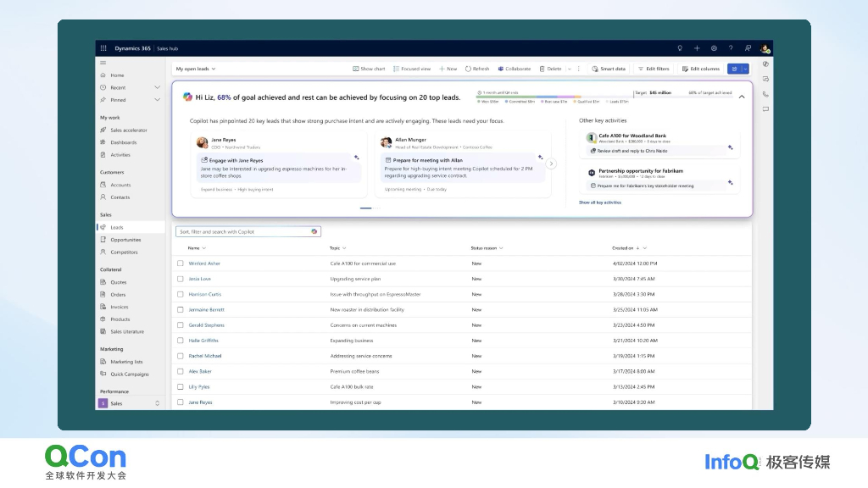Click the lightbulb icon in top bar
Image resolution: width=868 pixels, height=488 pixels.
(x=680, y=48)
